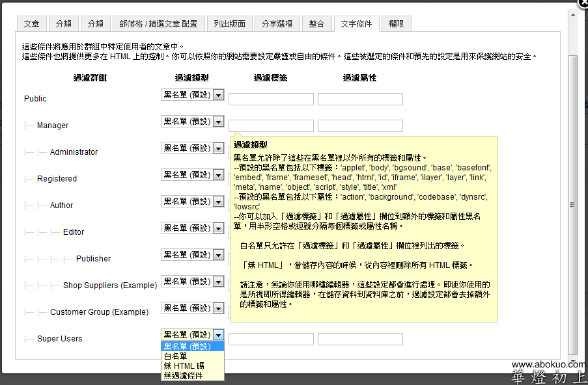Go to the 權限 tab
The width and height of the screenshot is (588, 385).
click(395, 24)
